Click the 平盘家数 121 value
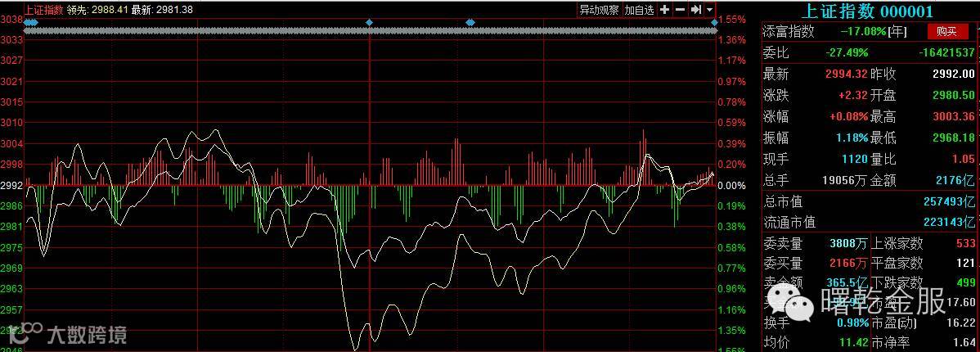 [x=965, y=264]
